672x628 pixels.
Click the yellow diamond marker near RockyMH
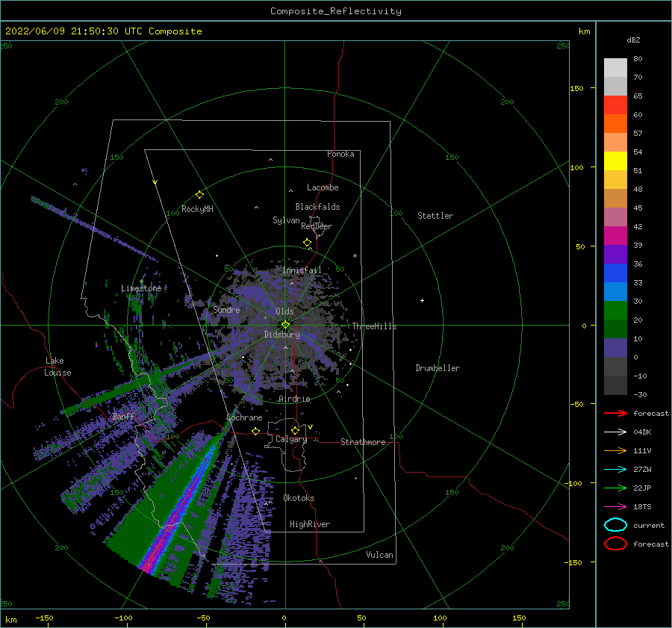click(x=199, y=195)
